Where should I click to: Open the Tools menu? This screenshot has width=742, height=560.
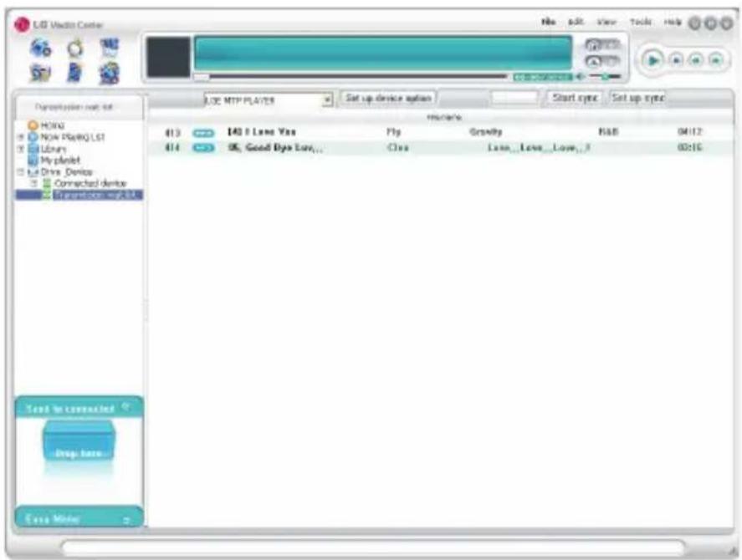pyautogui.click(x=640, y=22)
